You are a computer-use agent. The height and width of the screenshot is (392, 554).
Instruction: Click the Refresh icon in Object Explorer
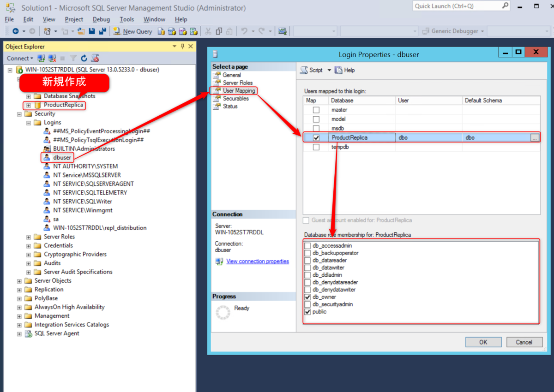[84, 58]
